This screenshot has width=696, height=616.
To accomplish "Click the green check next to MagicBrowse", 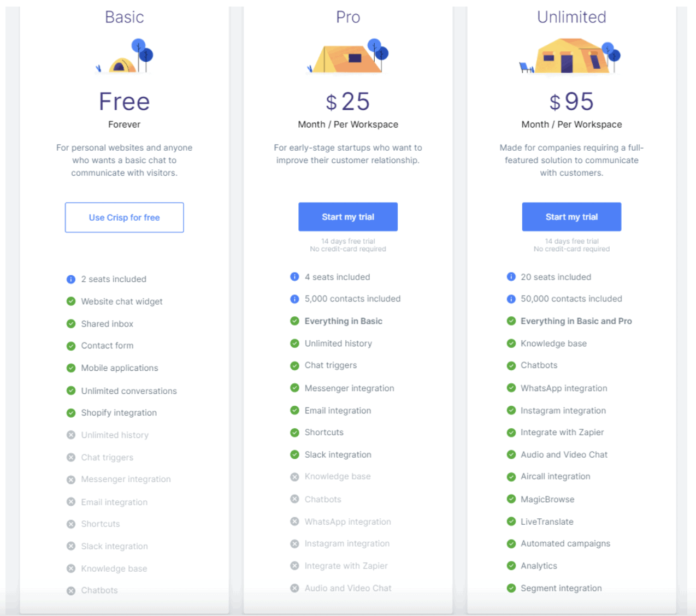I will 511,499.
